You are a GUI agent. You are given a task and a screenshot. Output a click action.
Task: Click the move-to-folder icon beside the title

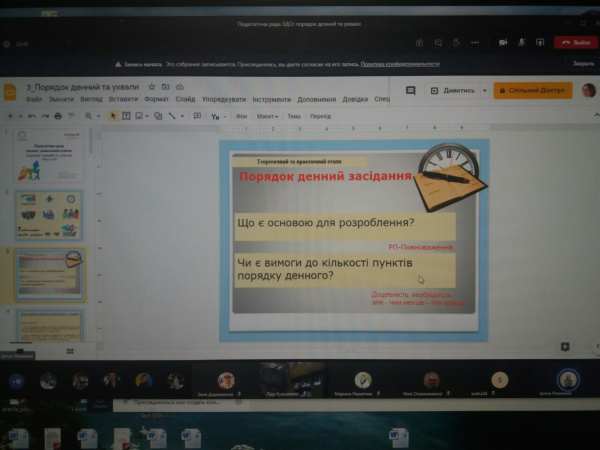pos(165,86)
